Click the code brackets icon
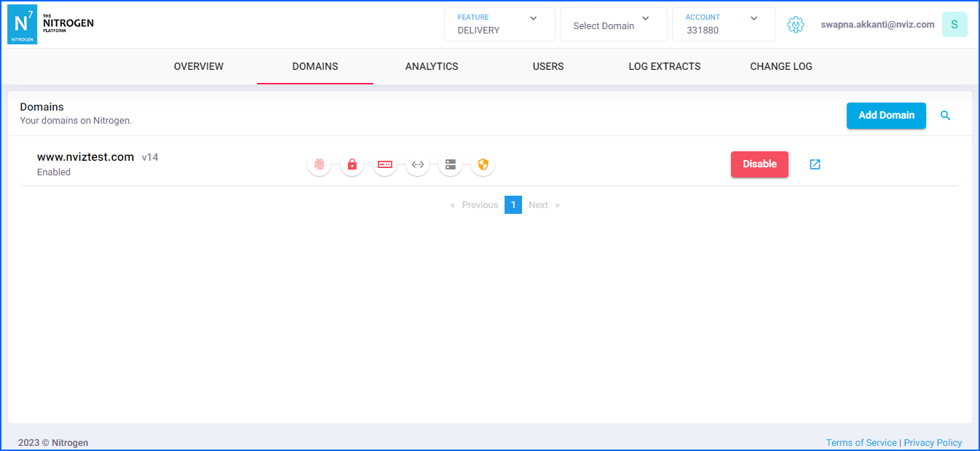The image size is (980, 451). pos(418,165)
